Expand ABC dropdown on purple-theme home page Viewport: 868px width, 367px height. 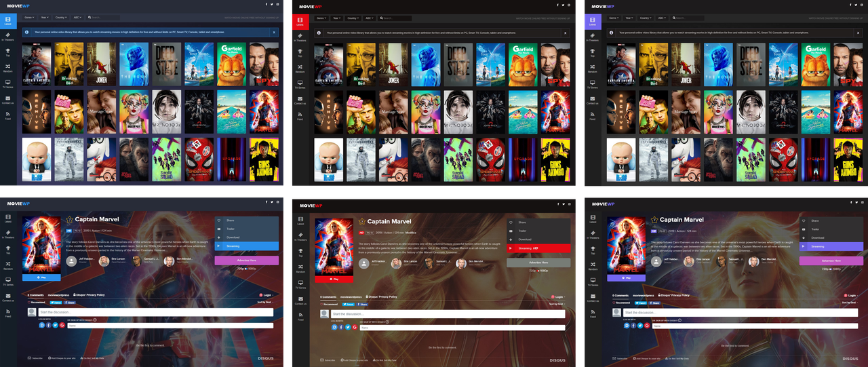662,18
